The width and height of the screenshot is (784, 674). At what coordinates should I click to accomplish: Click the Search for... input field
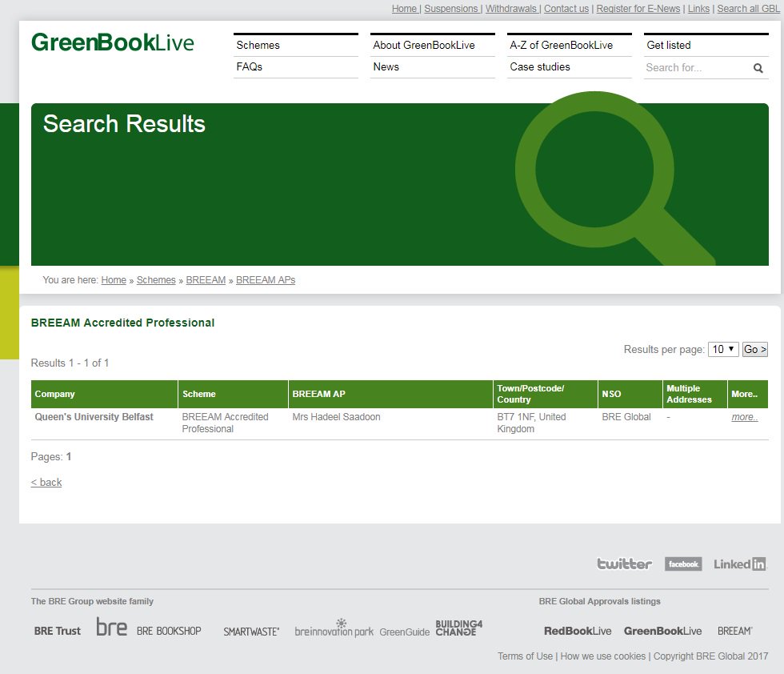click(x=697, y=68)
